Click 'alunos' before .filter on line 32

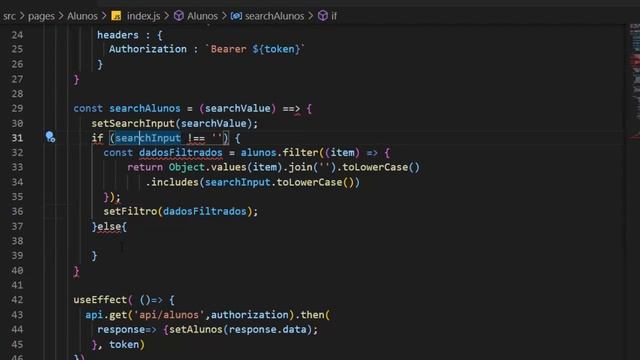pos(258,153)
